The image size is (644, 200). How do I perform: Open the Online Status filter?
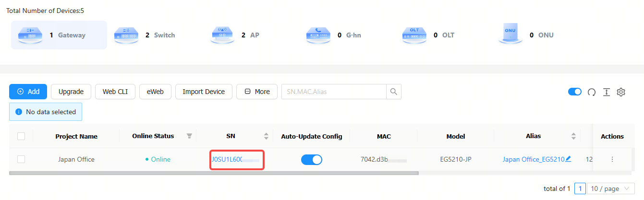pos(189,136)
